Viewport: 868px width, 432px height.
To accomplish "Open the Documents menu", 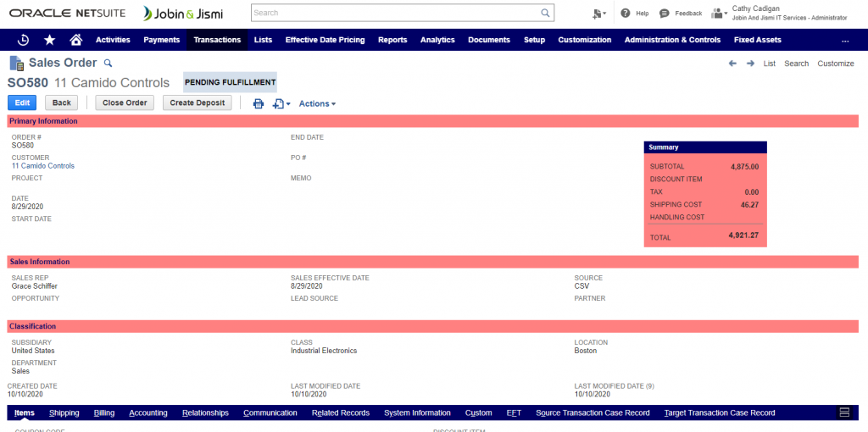I will click(x=489, y=40).
